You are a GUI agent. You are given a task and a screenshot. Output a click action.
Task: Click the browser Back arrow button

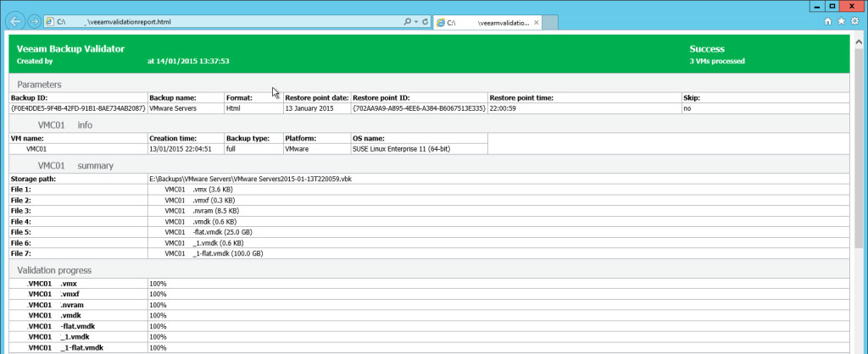tap(15, 21)
